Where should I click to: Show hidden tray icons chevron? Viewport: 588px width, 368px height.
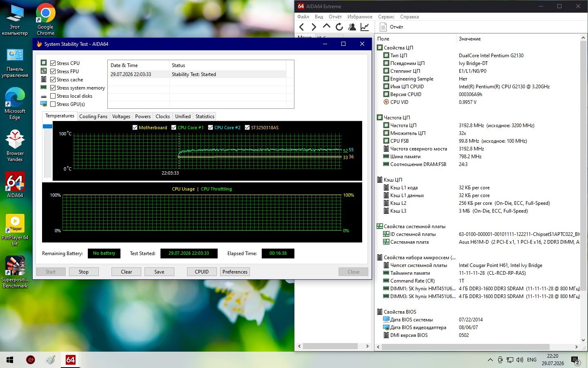click(x=490, y=360)
